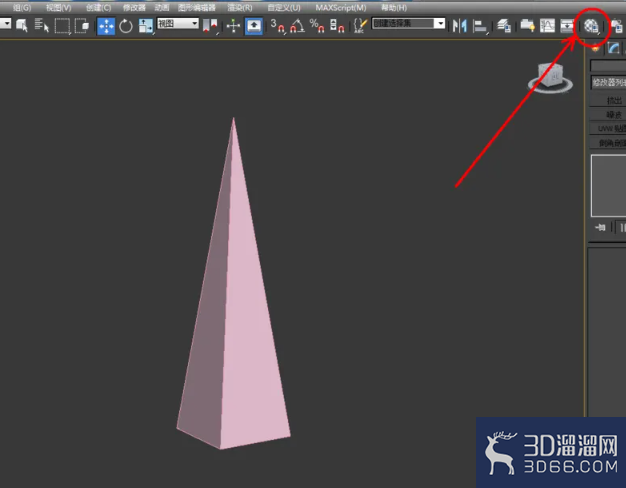626x488 pixels.
Task: Click inside the modifier stack list
Action: click(x=608, y=186)
